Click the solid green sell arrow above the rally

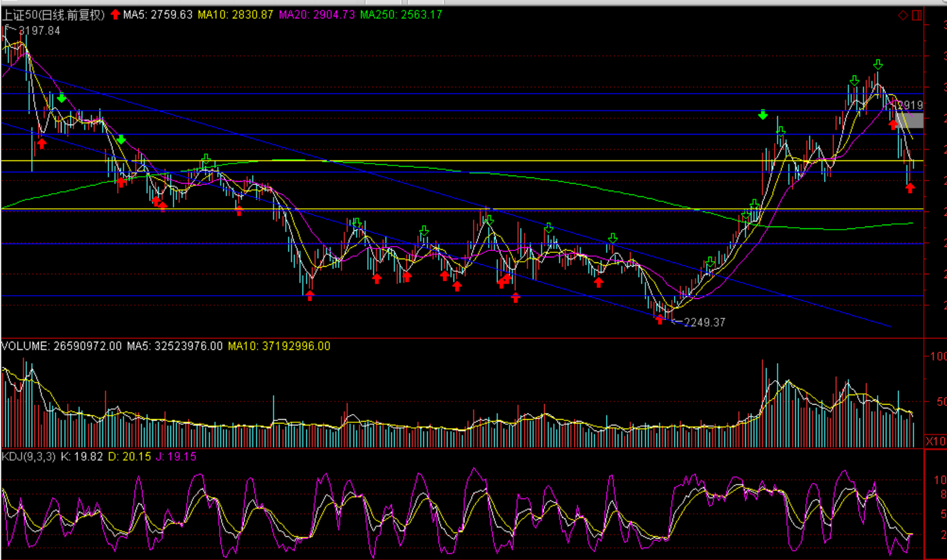point(763,115)
